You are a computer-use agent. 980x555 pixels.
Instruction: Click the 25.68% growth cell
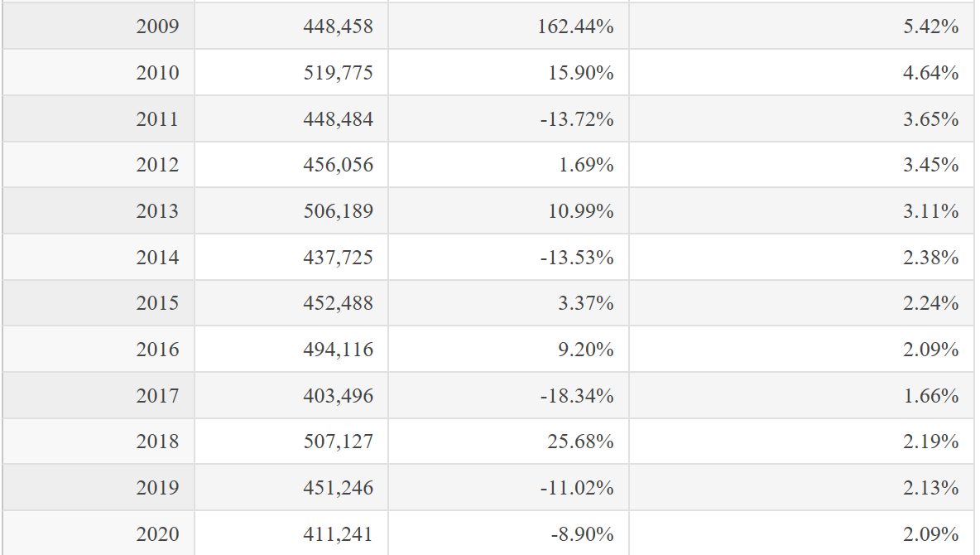click(x=508, y=442)
